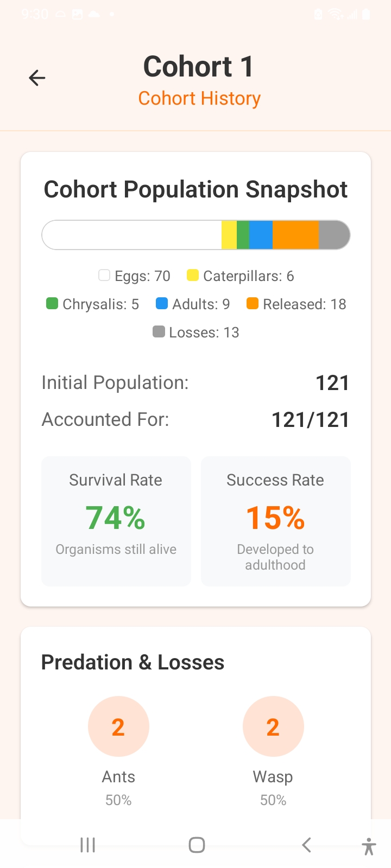Viewport: 391px width, 868px height.
Task: Tap the green Chrysalis legend square
Action: [x=52, y=304]
